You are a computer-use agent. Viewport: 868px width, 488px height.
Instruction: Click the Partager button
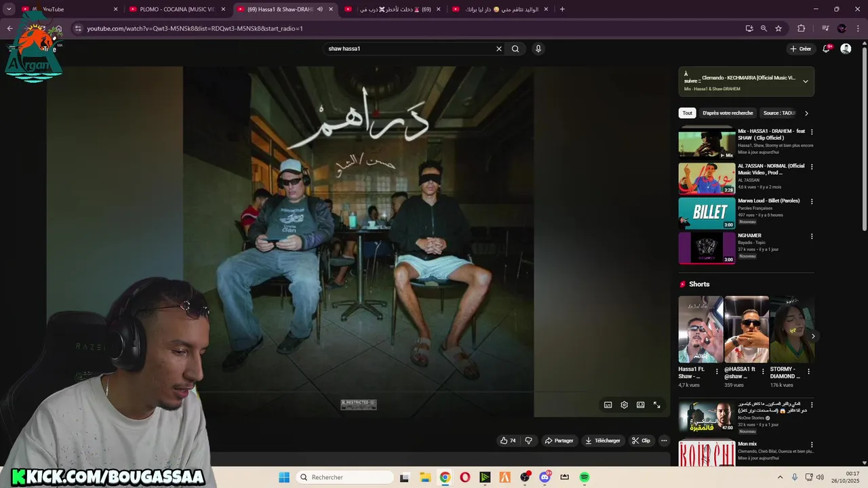[559, 441]
